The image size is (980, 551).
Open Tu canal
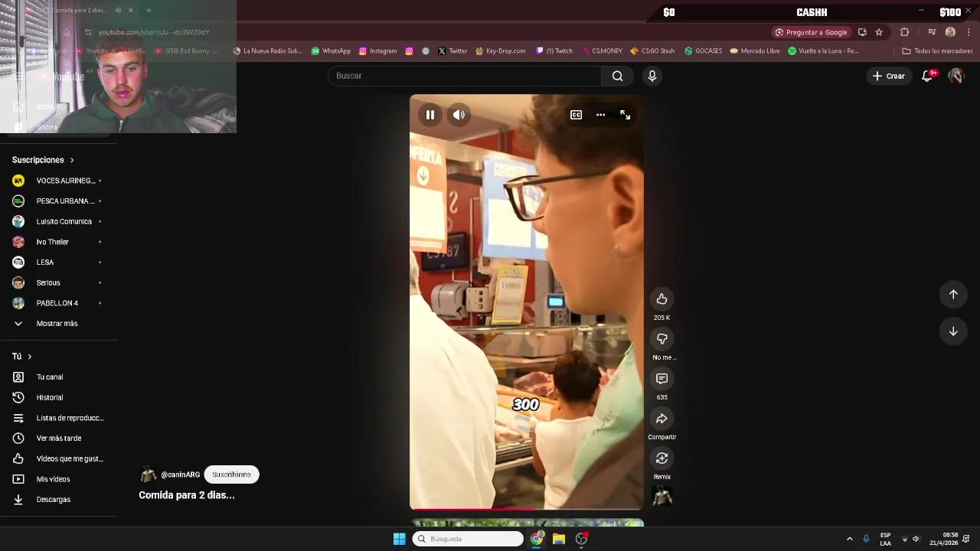coord(59,377)
